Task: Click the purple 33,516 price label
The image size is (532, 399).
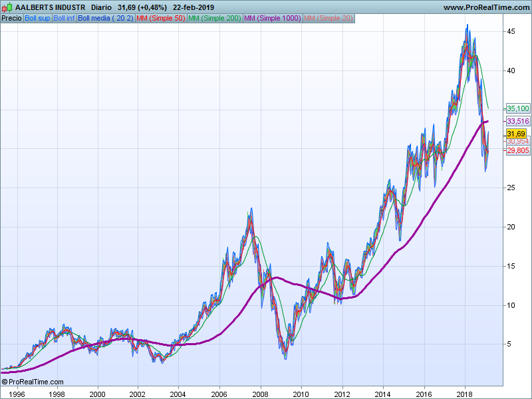Action: (518, 121)
